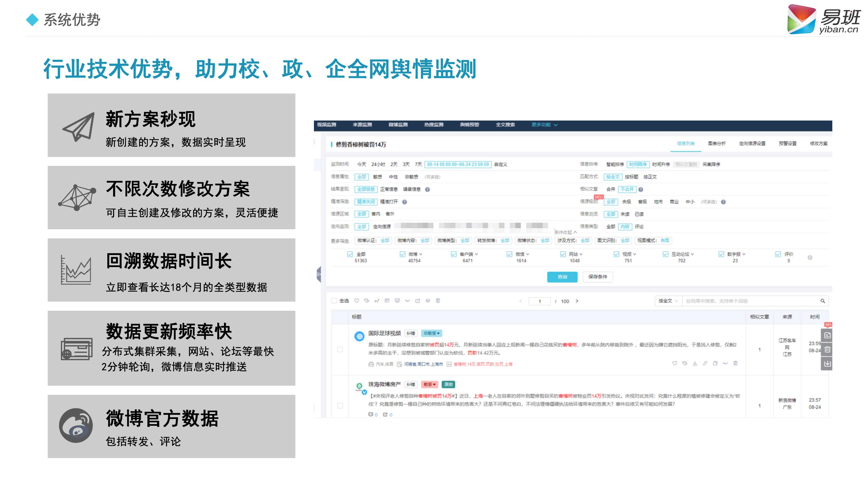The image size is (868, 486).
Task: Click the heart favorite icon in bulk toolbar
Action: 357,300
